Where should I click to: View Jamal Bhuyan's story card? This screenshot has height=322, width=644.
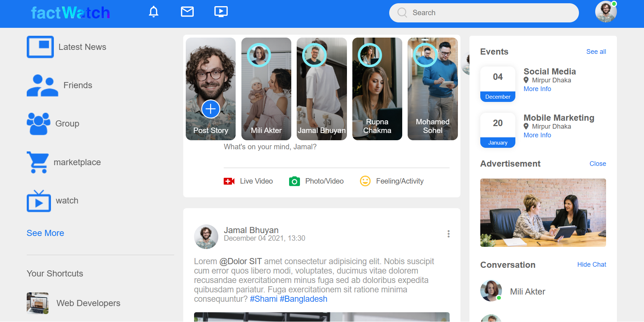(322, 89)
